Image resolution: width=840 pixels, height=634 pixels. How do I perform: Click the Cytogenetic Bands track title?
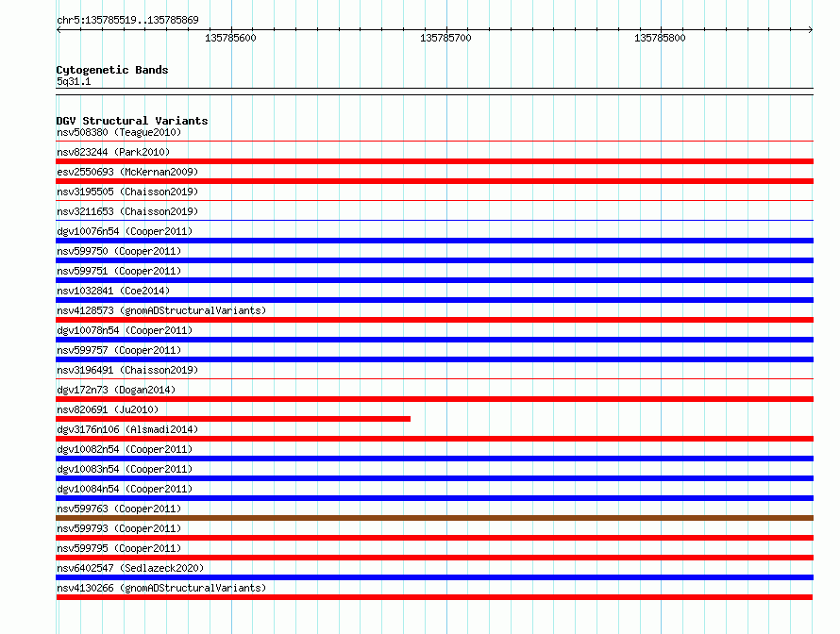tap(112, 70)
